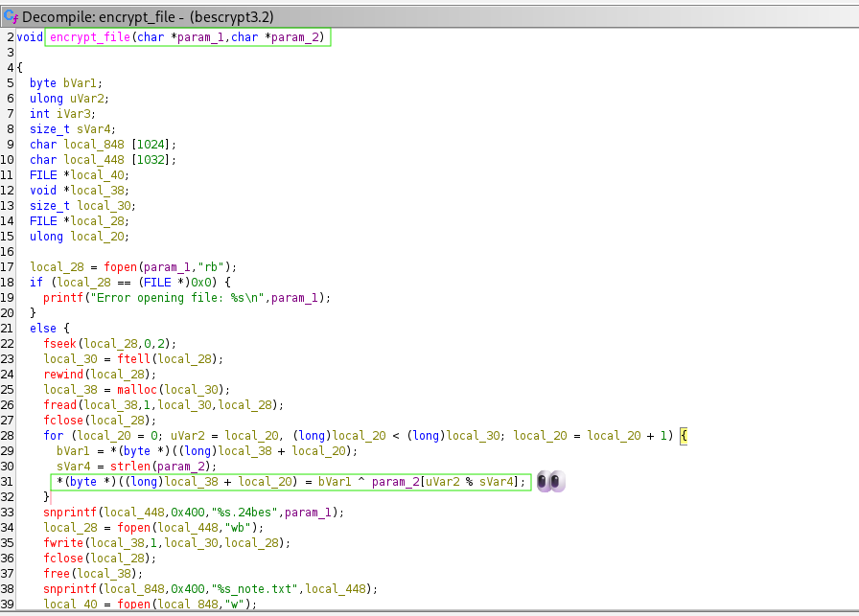Click the 'size_t sVar4;' declaration
Viewport: 859px width, 616px height.
point(72,128)
